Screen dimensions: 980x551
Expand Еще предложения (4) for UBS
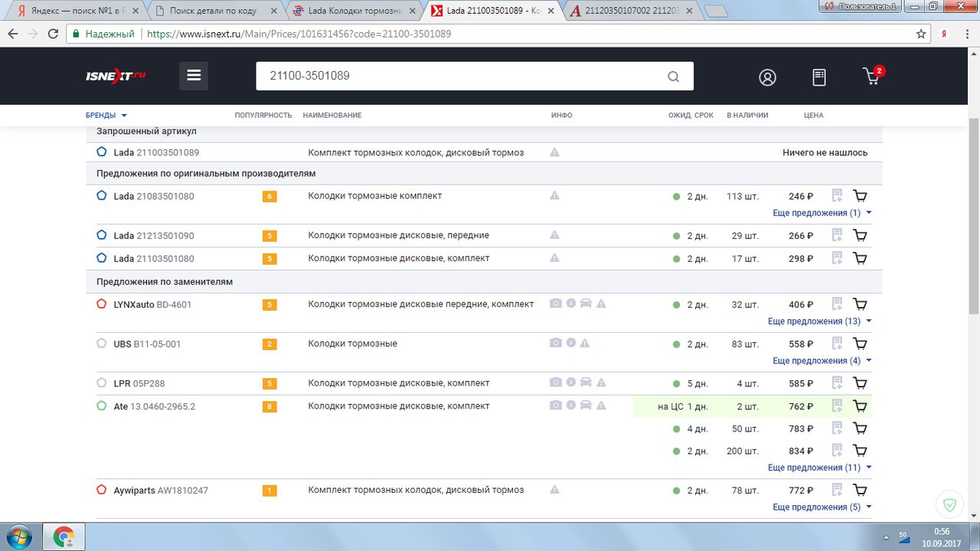822,360
